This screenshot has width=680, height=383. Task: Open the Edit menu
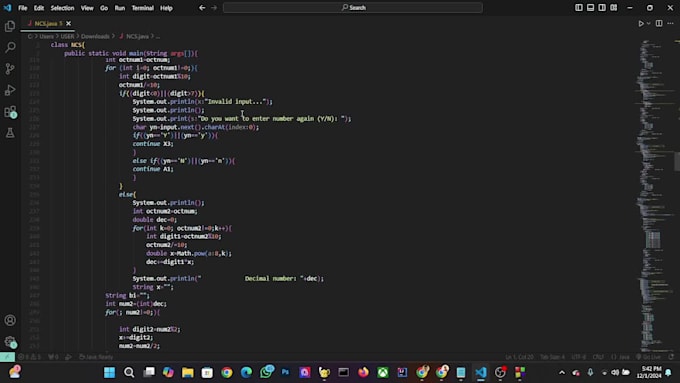[x=39, y=8]
